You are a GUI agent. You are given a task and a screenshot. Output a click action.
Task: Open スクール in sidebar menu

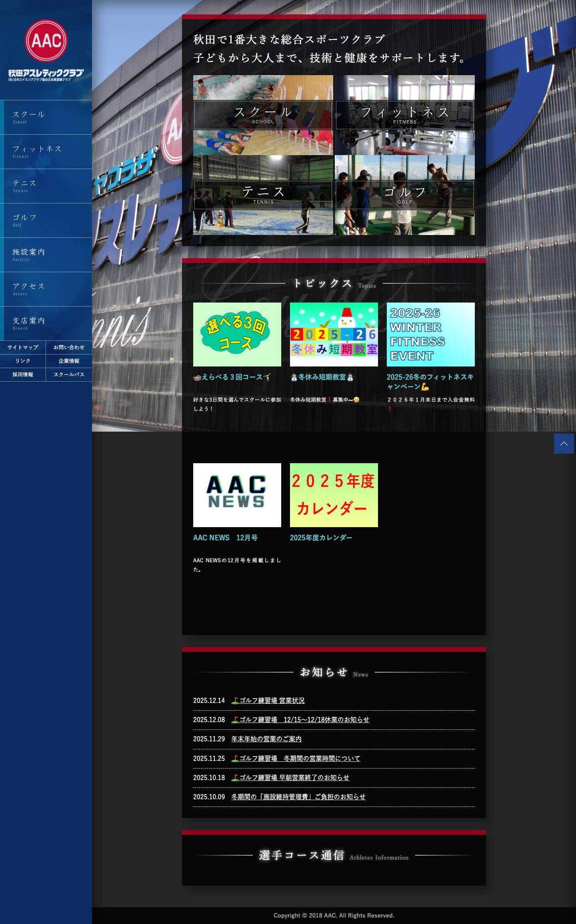(x=46, y=117)
